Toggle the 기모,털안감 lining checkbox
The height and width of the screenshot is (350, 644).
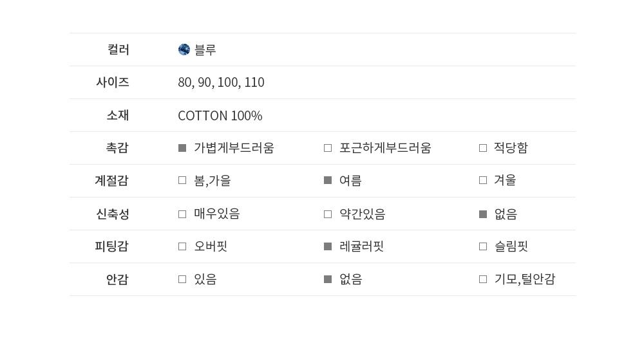(x=483, y=279)
